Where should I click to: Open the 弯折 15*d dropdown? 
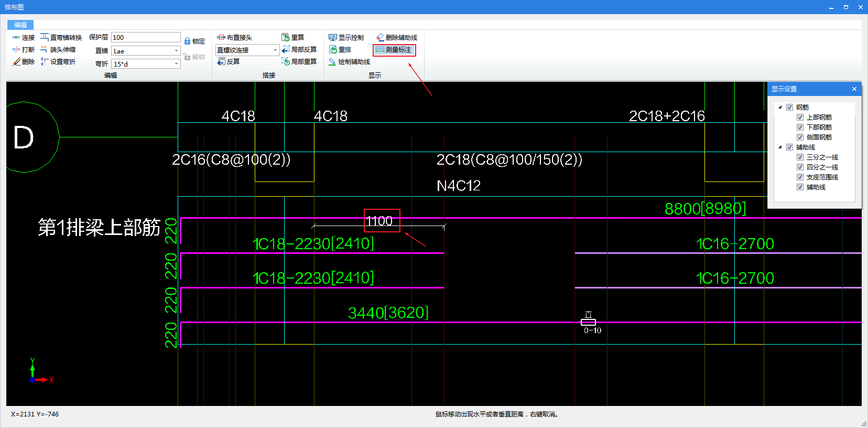(176, 64)
